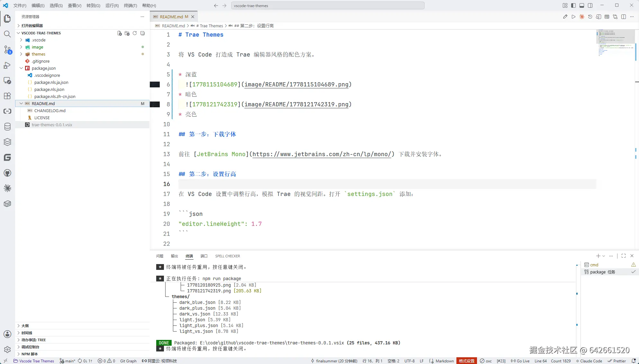Open the notifications bell in status bar
The height and width of the screenshot is (364, 639).
(x=634, y=361)
